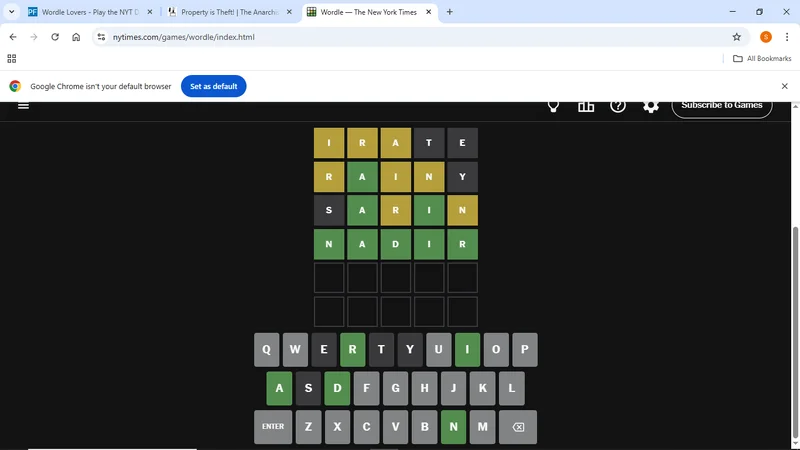Close the Property is Theft tab

tap(289, 12)
